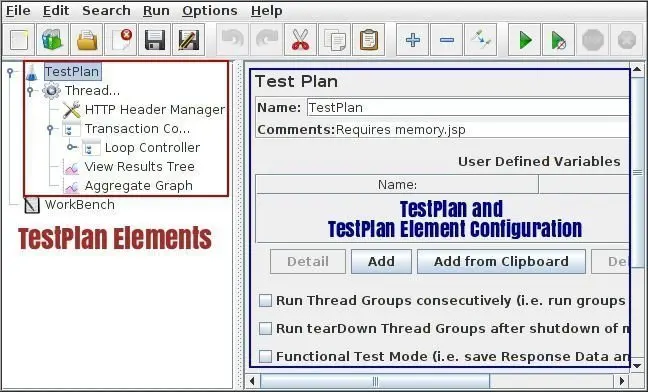Save the test plan with floppy icon
Screen dimensions: 648x392
pos(155,40)
